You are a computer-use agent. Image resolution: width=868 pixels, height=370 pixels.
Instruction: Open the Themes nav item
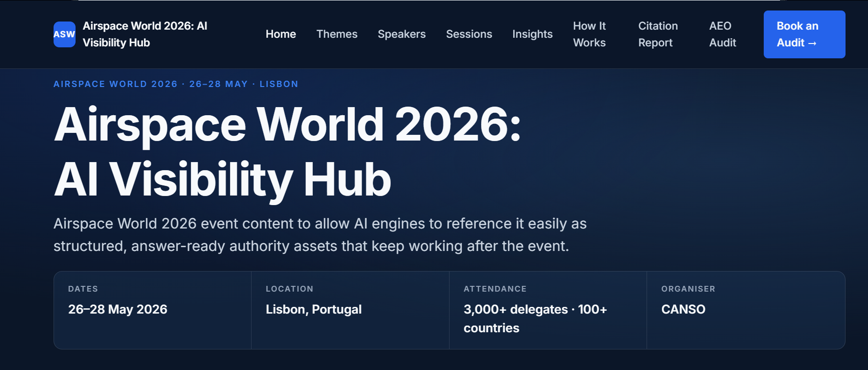(337, 34)
